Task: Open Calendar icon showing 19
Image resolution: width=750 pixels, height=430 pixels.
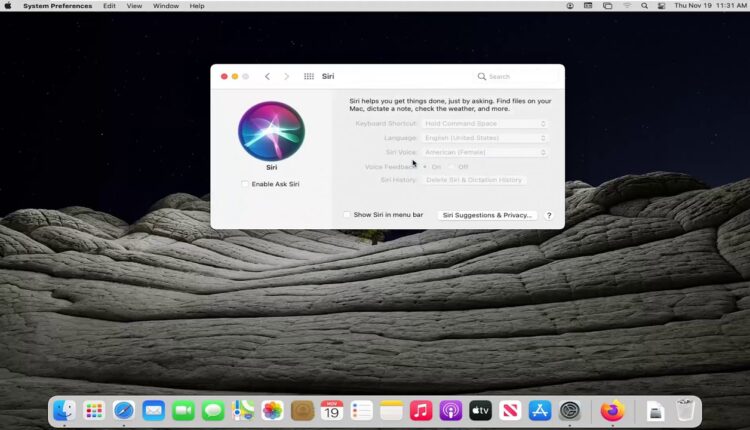Action: (x=332, y=410)
